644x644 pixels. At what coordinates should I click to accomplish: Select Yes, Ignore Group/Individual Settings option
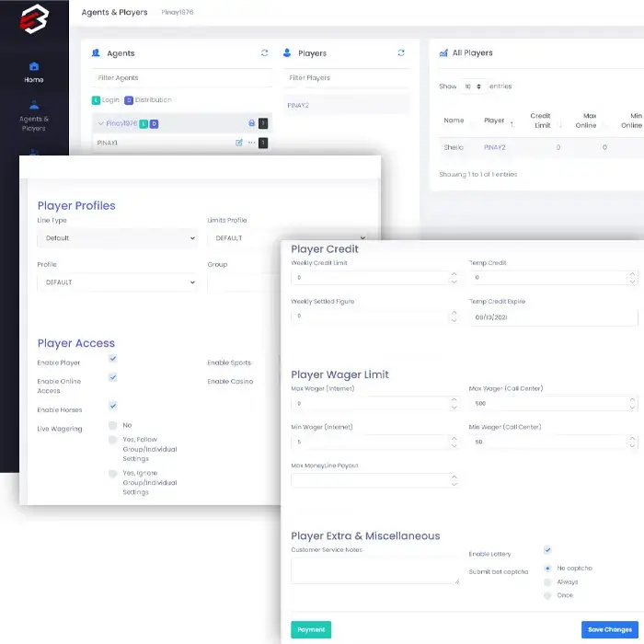pos(112,474)
